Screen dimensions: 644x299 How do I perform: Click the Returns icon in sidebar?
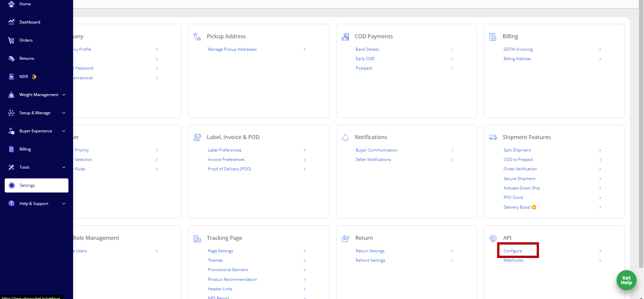(x=11, y=58)
